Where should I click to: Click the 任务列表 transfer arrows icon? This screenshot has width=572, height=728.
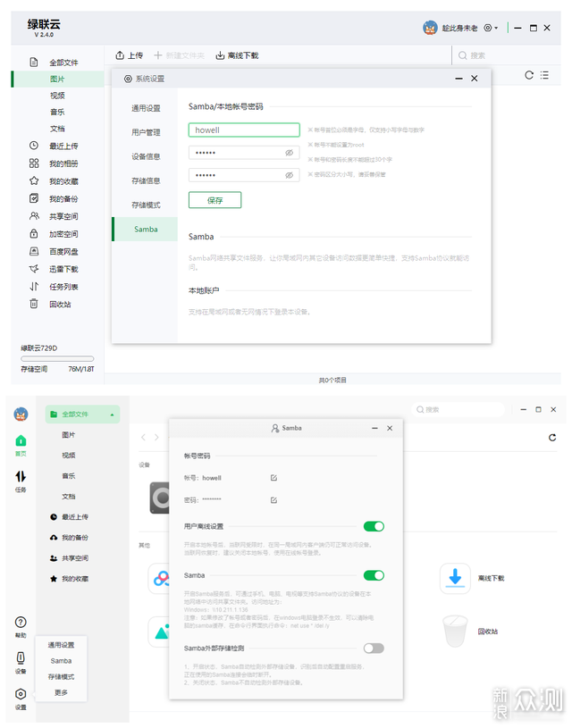tap(34, 287)
